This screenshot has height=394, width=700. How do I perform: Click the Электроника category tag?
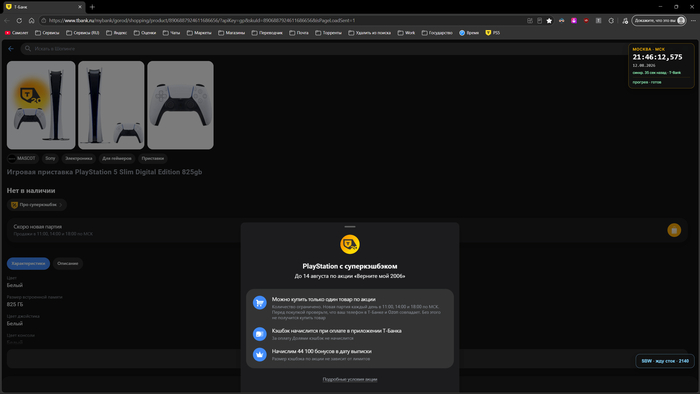click(79, 158)
